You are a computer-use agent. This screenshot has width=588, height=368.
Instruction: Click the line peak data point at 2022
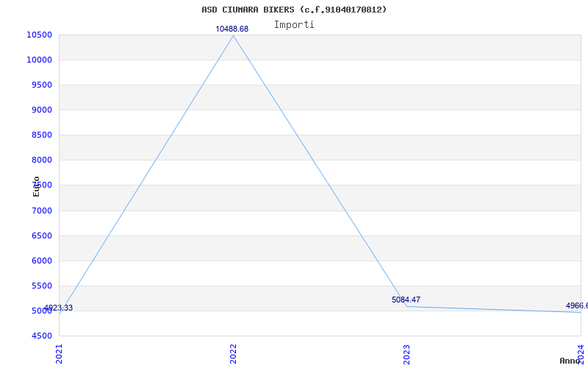pyautogui.click(x=233, y=35)
